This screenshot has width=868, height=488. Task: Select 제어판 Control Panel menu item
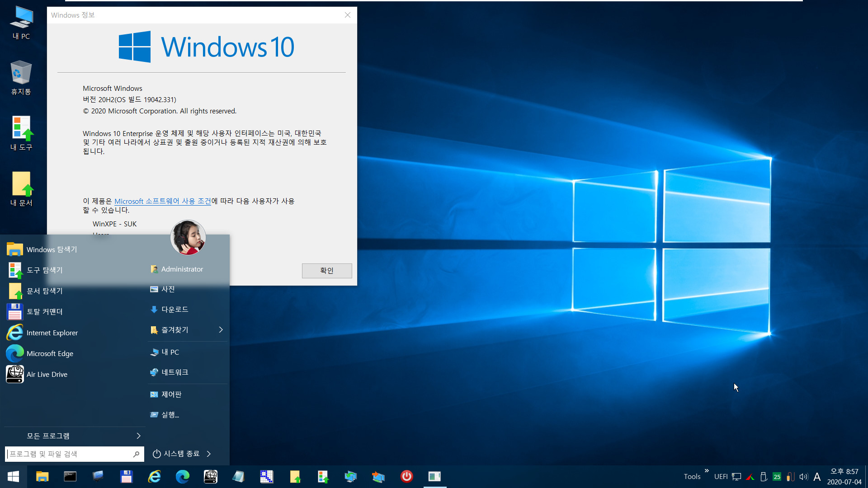click(172, 394)
